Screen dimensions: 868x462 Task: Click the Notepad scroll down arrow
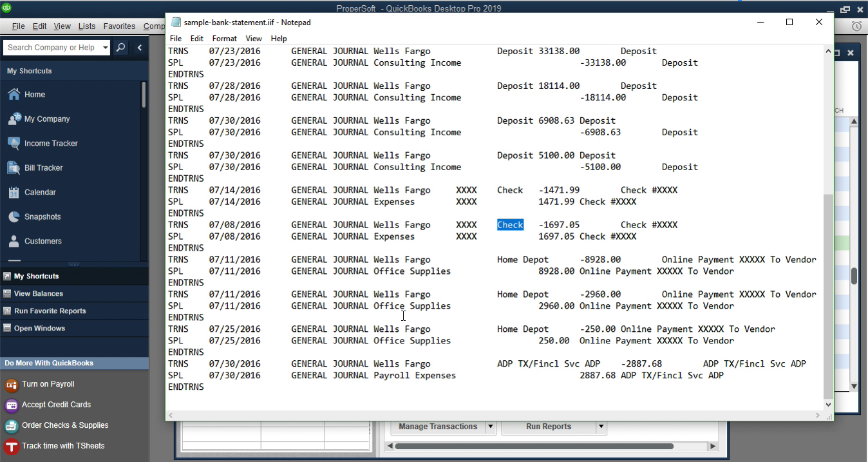point(828,405)
